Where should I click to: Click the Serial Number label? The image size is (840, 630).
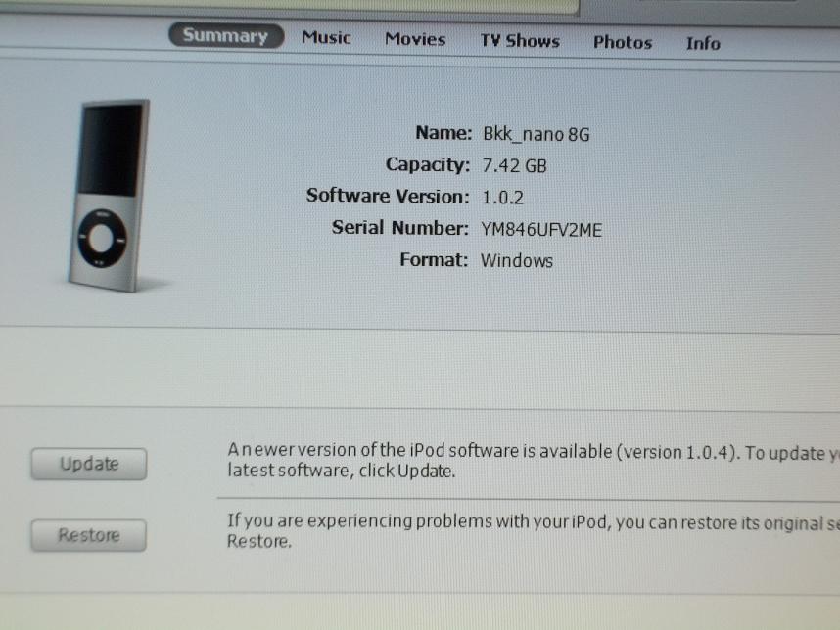click(400, 228)
